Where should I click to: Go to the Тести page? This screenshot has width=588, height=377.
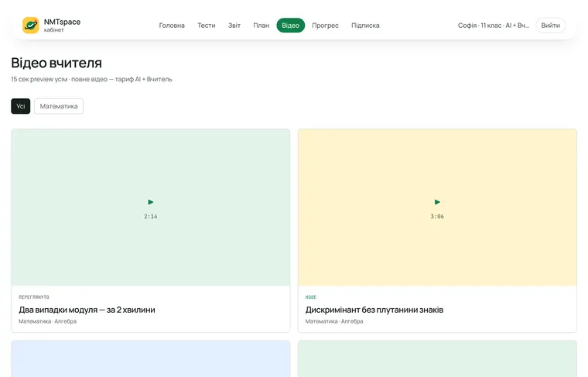point(207,25)
